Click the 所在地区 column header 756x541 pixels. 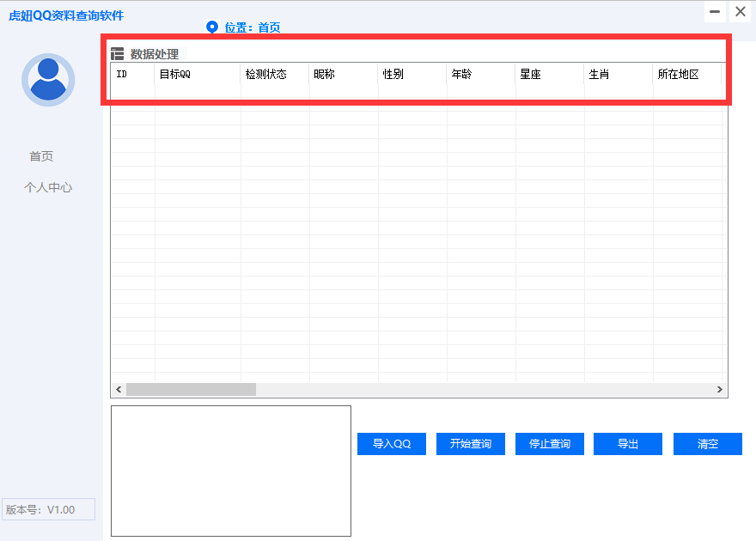coord(687,74)
